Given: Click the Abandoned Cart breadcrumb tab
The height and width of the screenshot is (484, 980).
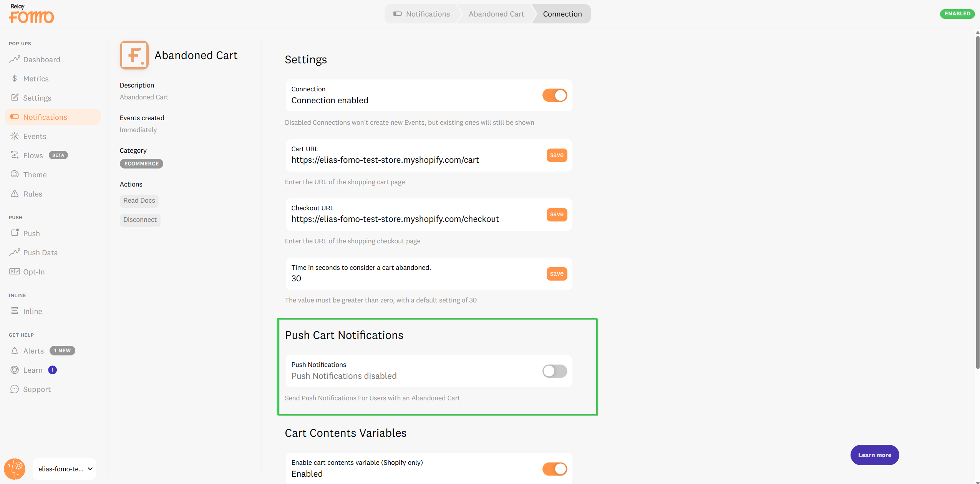Looking at the screenshot, I should [496, 14].
